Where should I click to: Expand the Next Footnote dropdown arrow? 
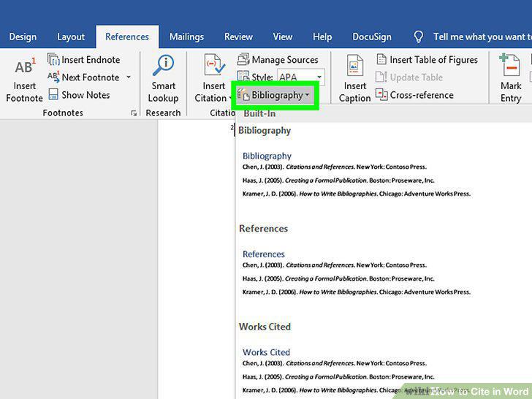[x=129, y=77]
